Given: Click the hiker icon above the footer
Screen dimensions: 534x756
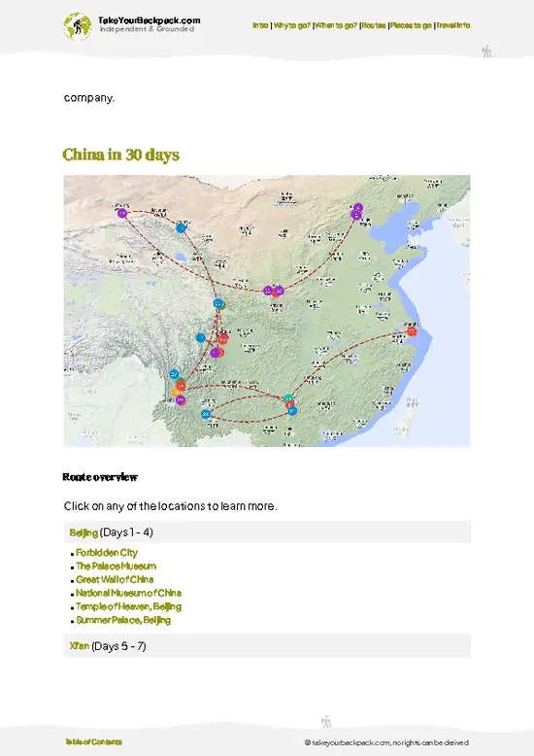Looking at the screenshot, I should click(x=326, y=722).
